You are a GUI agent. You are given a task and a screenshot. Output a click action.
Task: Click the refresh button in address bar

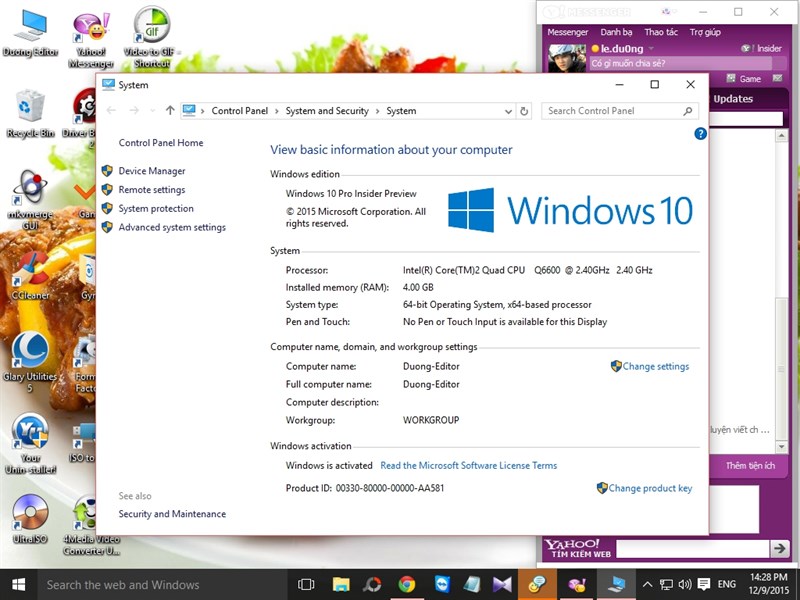524,111
